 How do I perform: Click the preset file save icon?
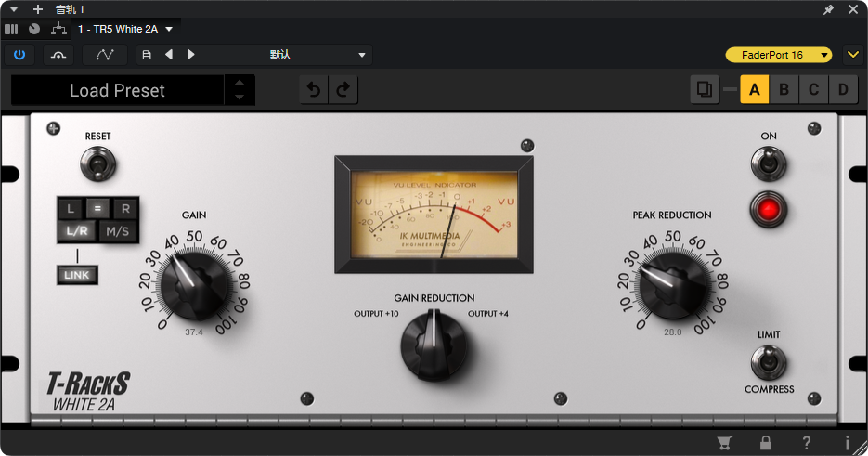pos(147,55)
